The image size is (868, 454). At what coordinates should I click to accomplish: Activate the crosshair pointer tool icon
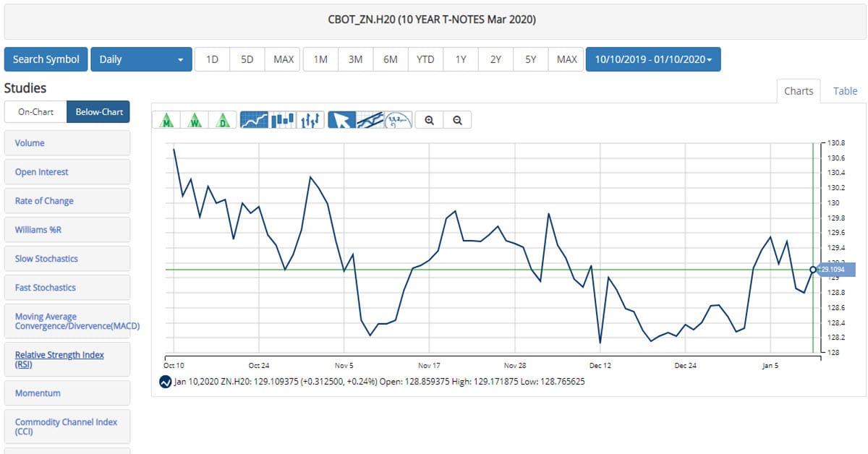pos(342,119)
